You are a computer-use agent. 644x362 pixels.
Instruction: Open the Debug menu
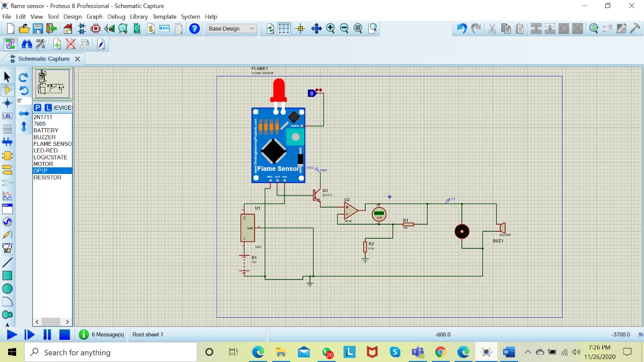[x=116, y=17]
